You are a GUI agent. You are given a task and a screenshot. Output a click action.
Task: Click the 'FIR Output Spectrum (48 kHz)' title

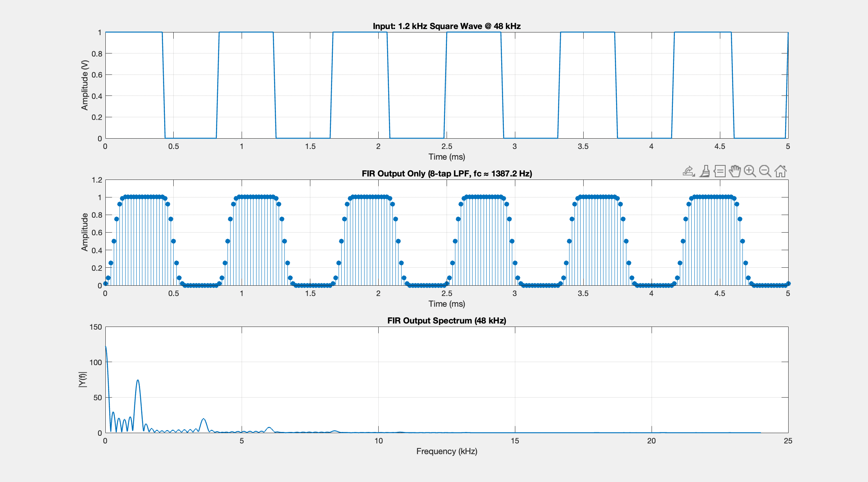(447, 320)
